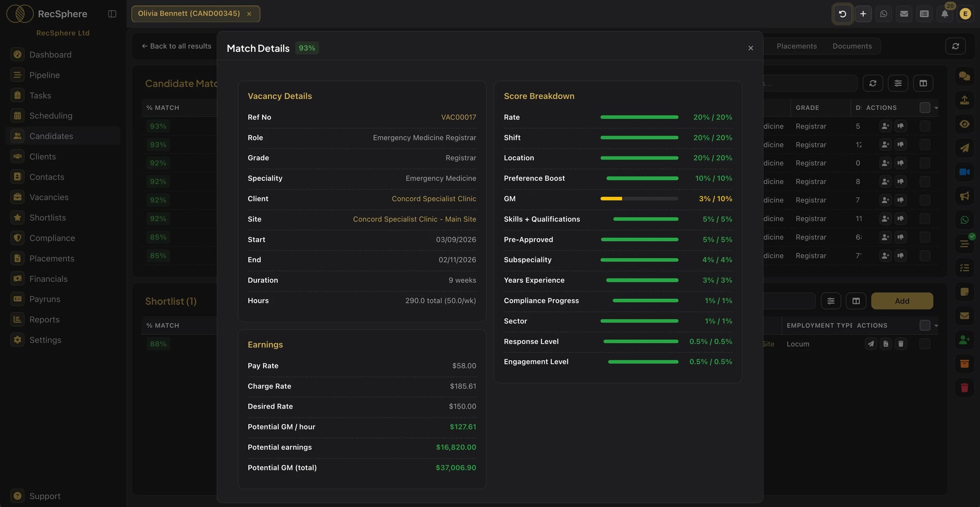Toggle the eye visibility icon in right rail
Image resolution: width=980 pixels, height=507 pixels.
coord(964,124)
